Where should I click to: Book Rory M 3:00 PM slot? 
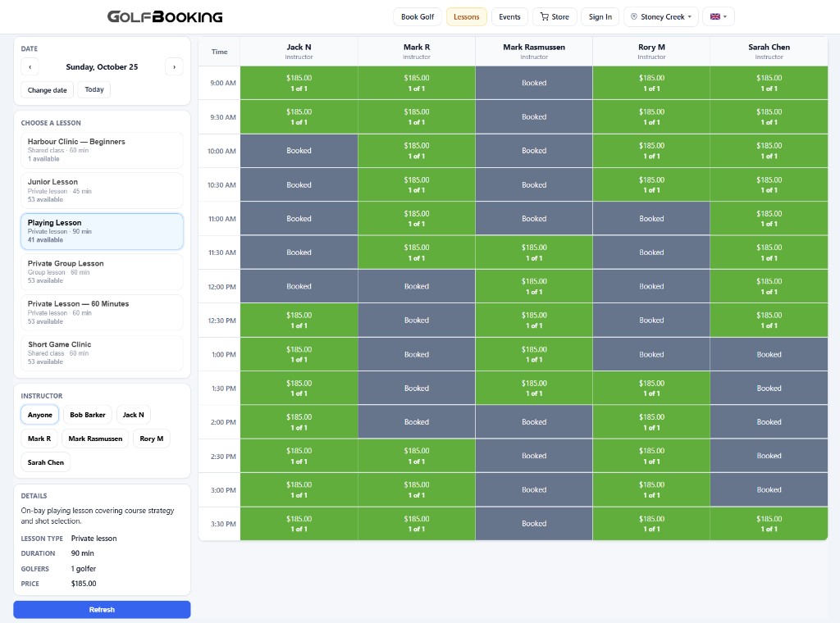tap(651, 489)
